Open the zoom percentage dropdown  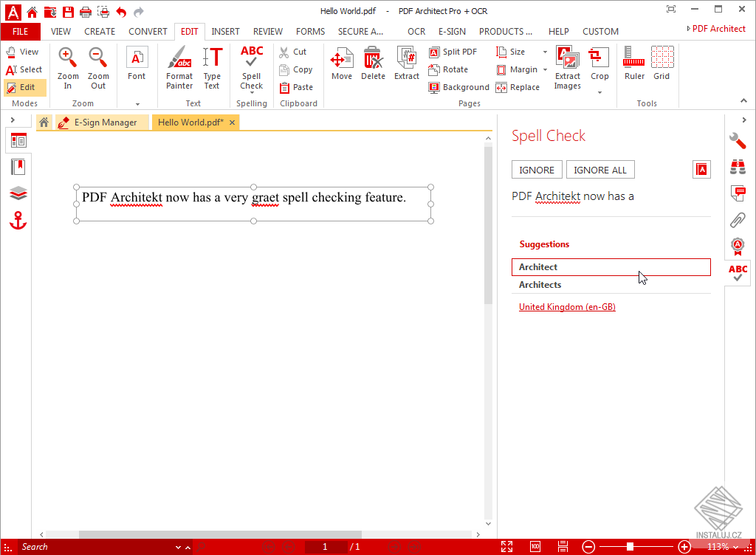(x=736, y=548)
